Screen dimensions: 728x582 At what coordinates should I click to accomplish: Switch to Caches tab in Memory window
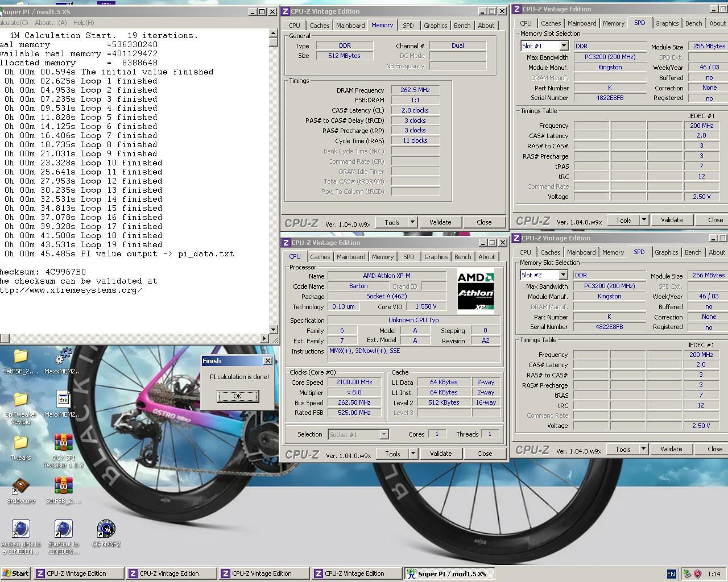pos(319,26)
